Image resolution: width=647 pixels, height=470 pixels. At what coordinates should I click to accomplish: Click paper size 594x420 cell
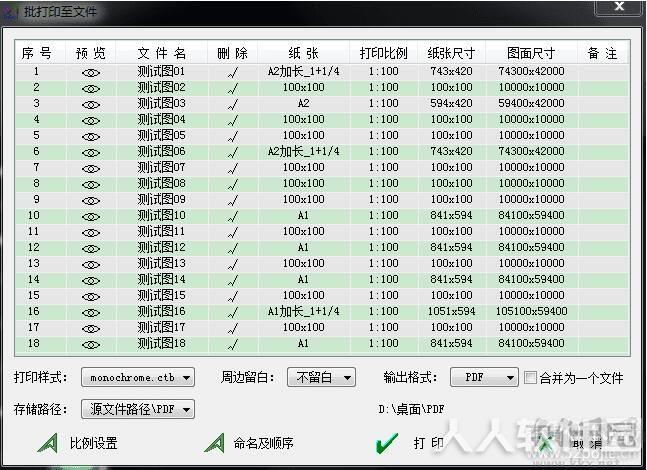pos(451,103)
